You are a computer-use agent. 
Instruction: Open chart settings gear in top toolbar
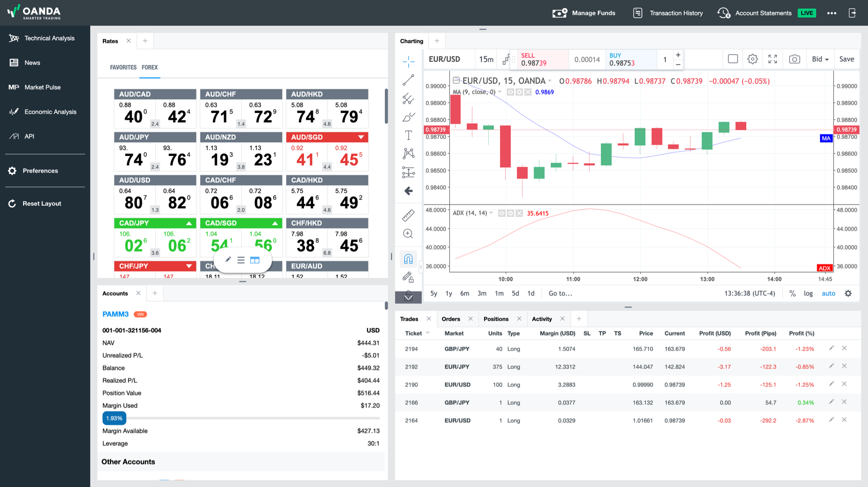752,59
